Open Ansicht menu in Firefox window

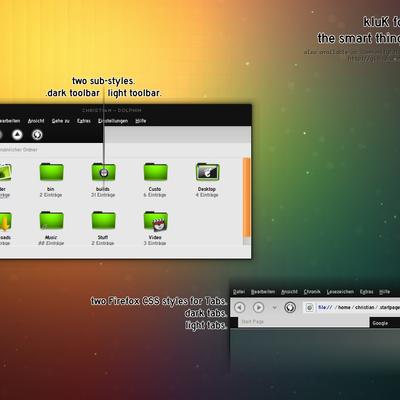289,292
